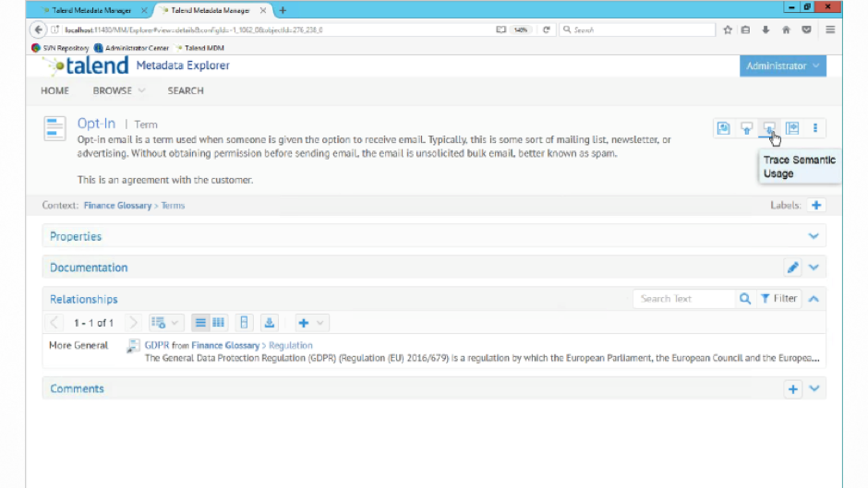Go to browser home page icon

coord(786,30)
